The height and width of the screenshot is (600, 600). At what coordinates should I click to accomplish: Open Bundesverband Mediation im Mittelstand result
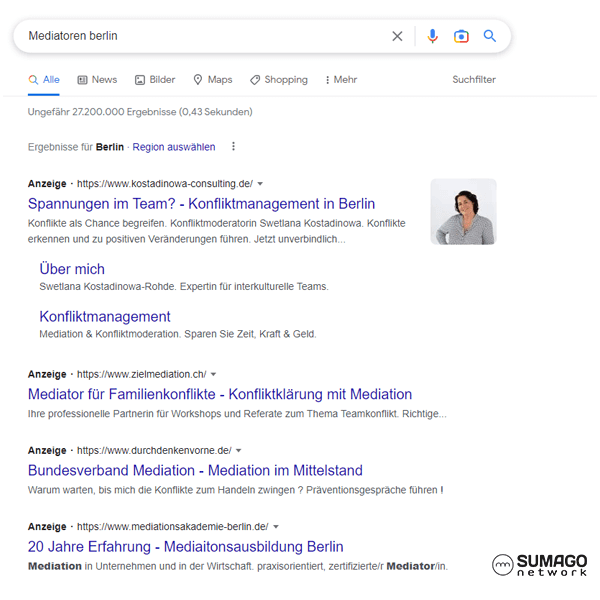coord(195,470)
